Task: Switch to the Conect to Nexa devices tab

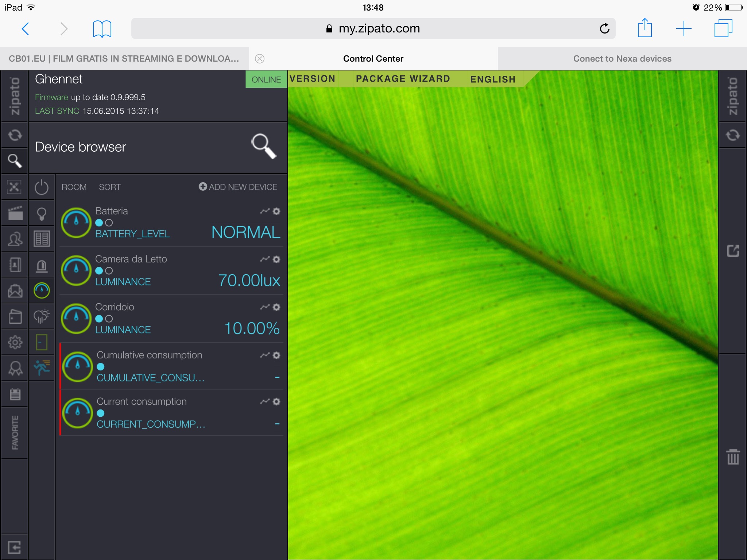Action: [x=622, y=59]
